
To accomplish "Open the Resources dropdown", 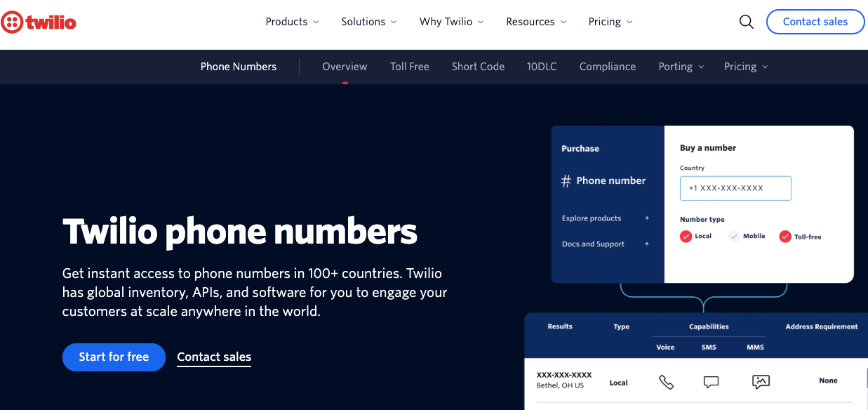I will (x=535, y=22).
